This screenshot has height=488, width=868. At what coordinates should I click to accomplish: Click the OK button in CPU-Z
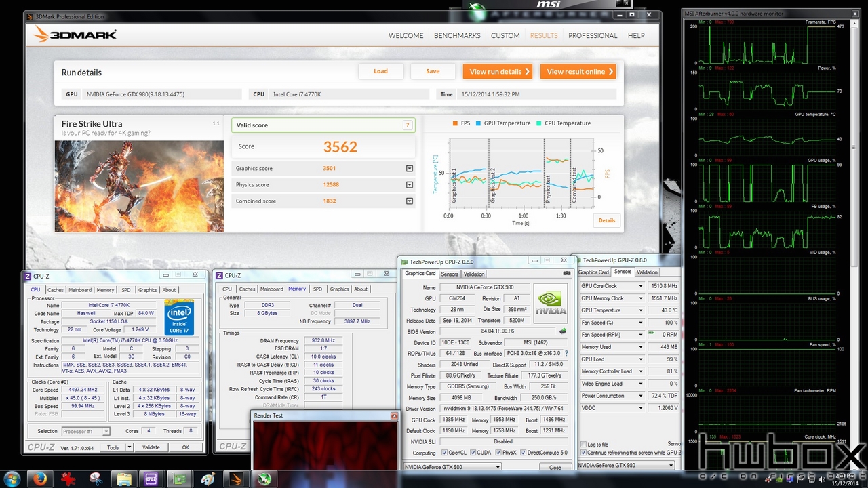[185, 447]
